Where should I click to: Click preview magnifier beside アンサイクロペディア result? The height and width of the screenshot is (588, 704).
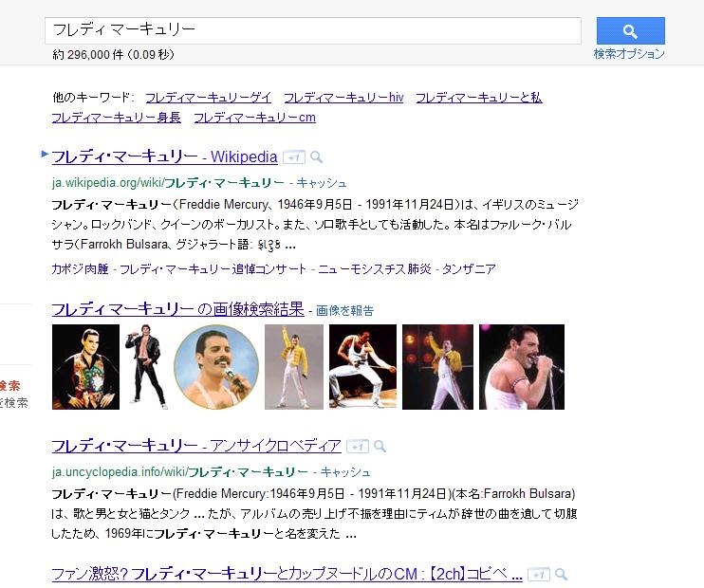(380, 446)
